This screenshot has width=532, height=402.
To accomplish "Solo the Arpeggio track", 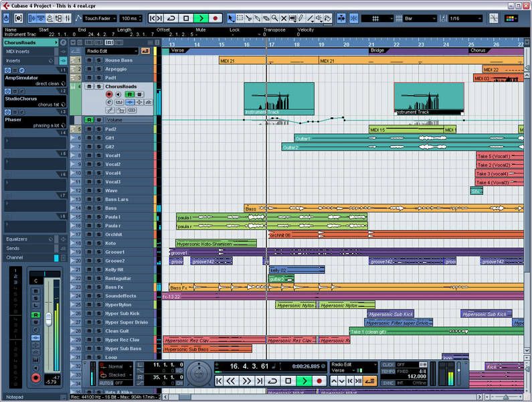I will click(97, 69).
